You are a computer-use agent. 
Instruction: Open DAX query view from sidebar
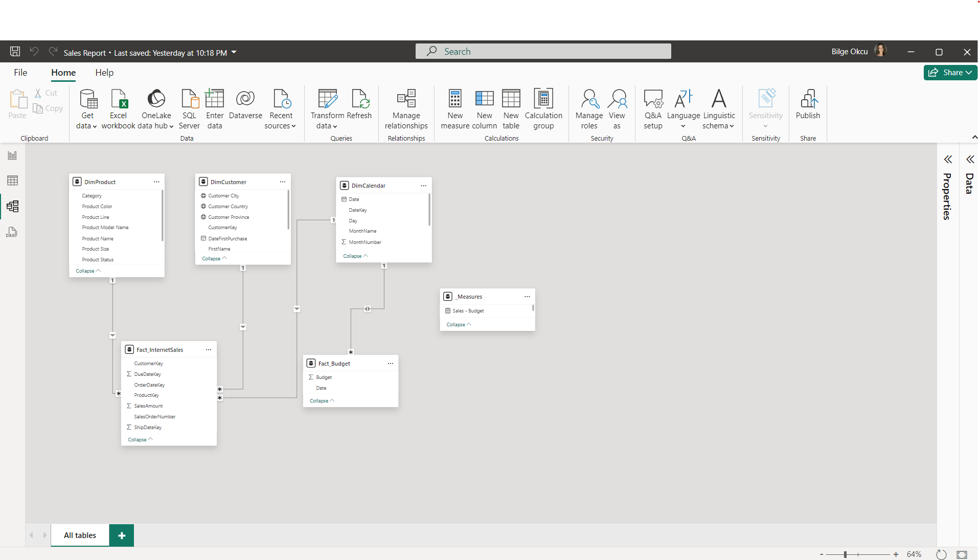tap(12, 232)
